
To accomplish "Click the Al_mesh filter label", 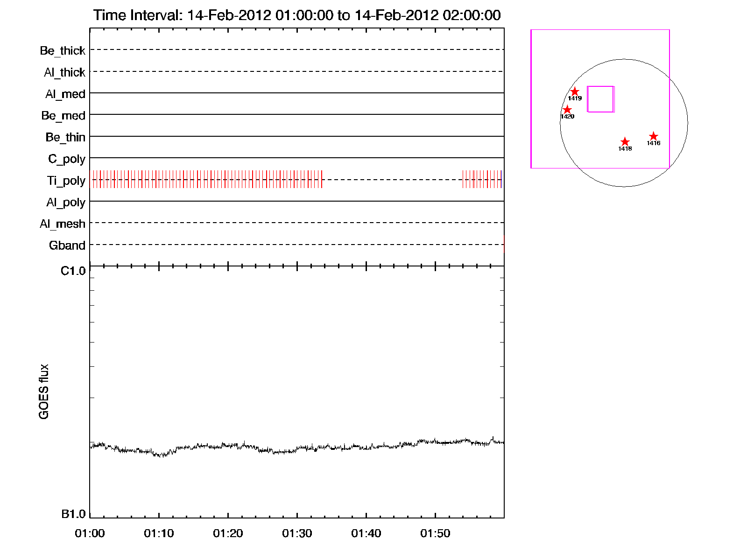I will [x=63, y=224].
